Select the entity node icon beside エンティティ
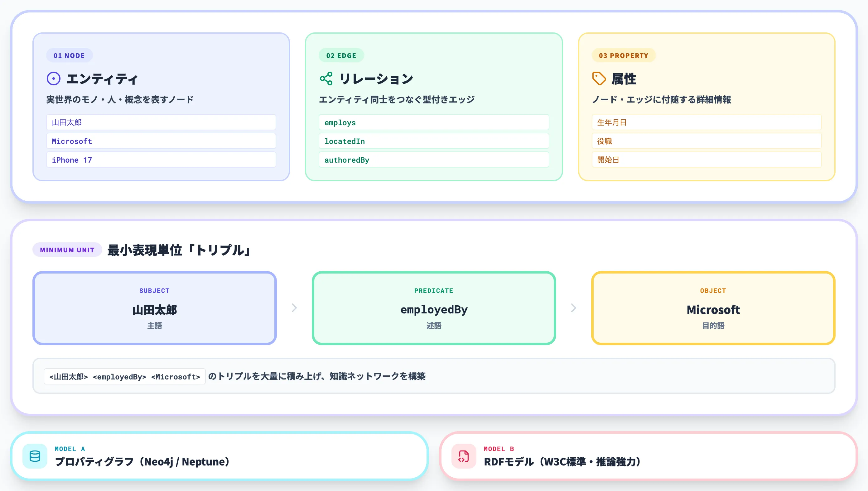Screen dimensions: 868x491 [x=53, y=78]
